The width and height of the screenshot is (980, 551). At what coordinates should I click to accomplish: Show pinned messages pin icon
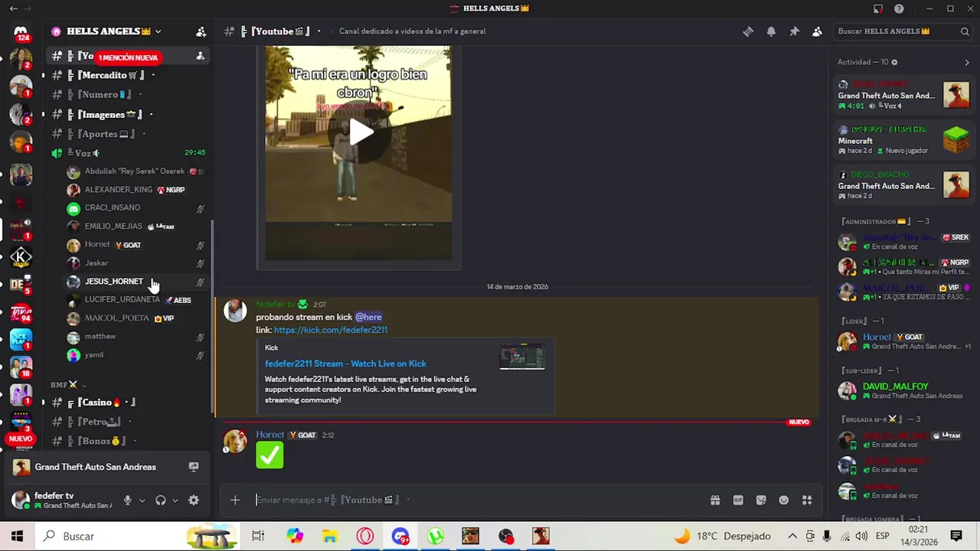click(x=794, y=31)
